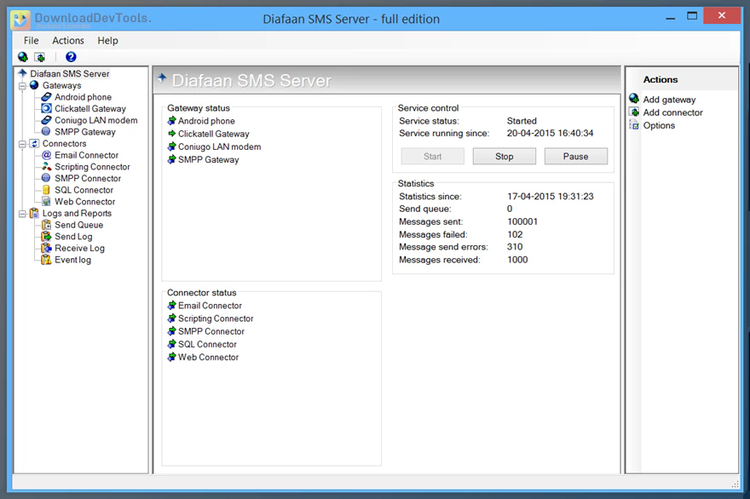Select Clickatell Gateway label in tree
Viewport: 750px width, 499px height.
(x=90, y=109)
